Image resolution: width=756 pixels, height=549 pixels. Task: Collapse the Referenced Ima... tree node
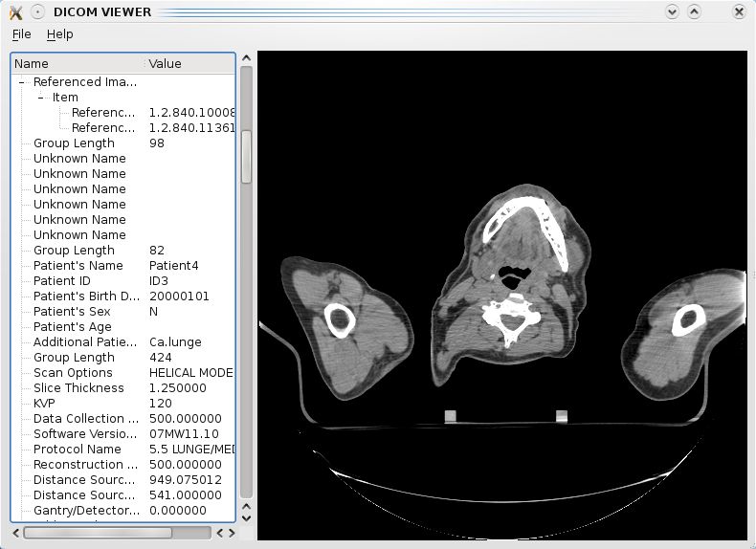coord(21,82)
